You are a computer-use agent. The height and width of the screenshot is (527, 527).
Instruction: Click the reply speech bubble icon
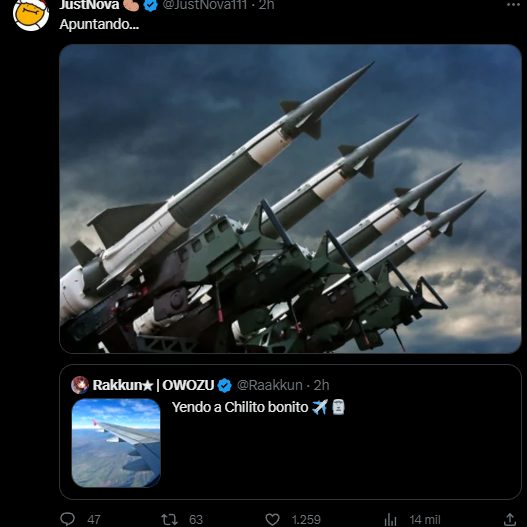[67, 519]
